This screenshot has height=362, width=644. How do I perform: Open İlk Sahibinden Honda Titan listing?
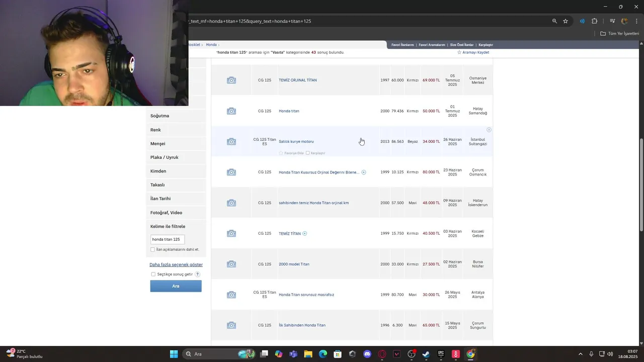(302, 325)
